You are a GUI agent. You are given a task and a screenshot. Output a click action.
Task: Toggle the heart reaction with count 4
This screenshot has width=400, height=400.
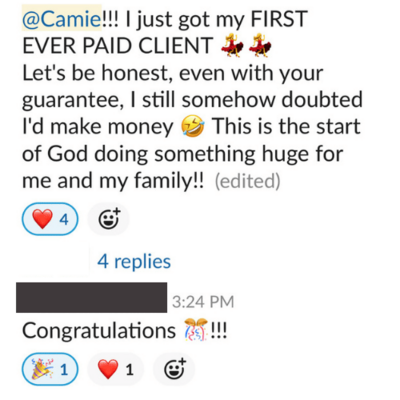point(50,219)
